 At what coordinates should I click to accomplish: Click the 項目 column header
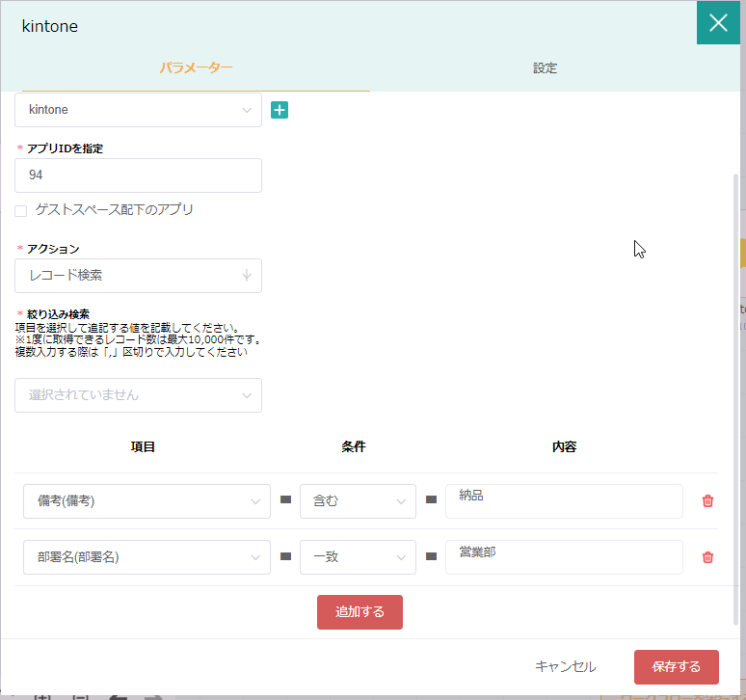click(143, 446)
